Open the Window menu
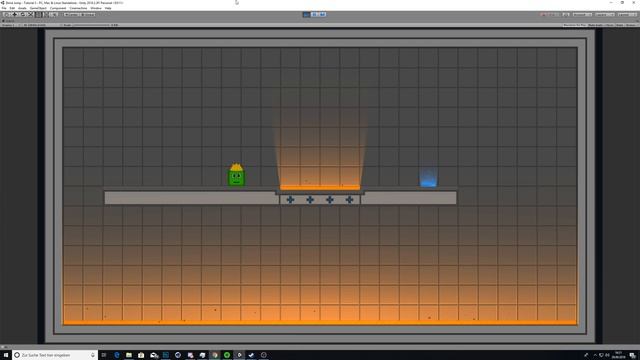Viewport: 640px width, 360px height. 96,8
